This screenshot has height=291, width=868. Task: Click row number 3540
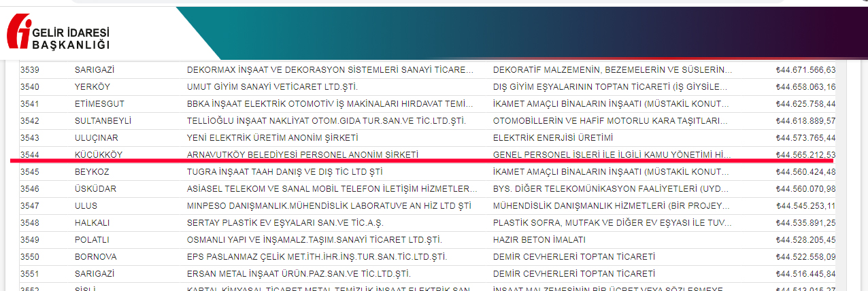point(30,87)
